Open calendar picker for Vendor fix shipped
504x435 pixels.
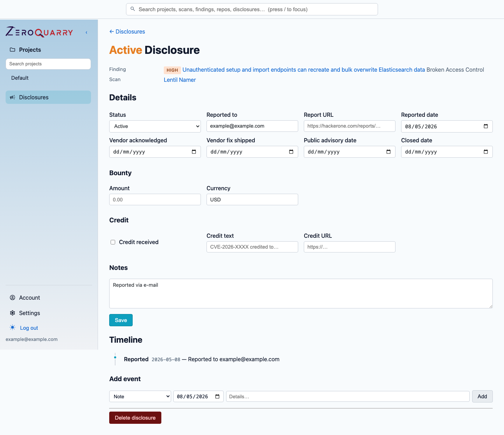click(291, 152)
